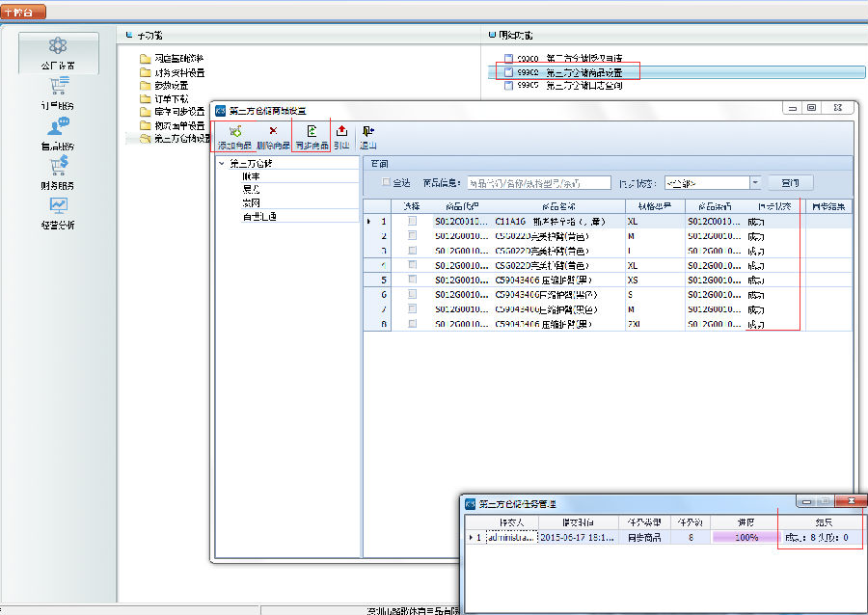868x615 pixels.
Task: Select the 网店基础资料 folder icon
Action: [x=145, y=59]
